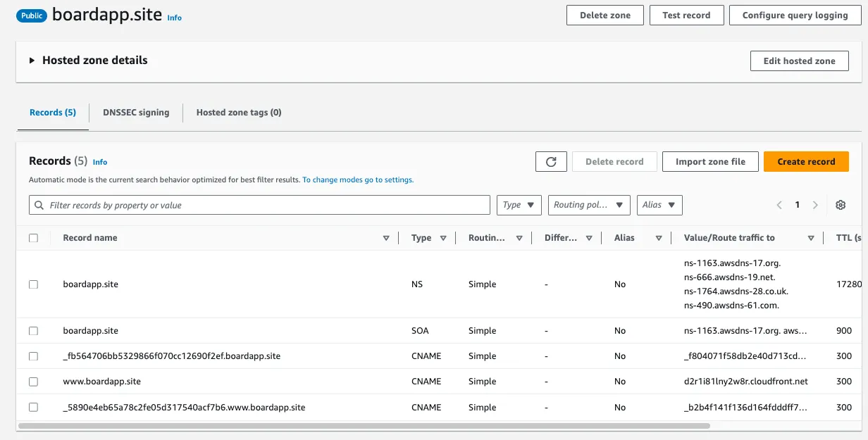
Task: Click the refresh records icon button
Action: click(x=551, y=161)
